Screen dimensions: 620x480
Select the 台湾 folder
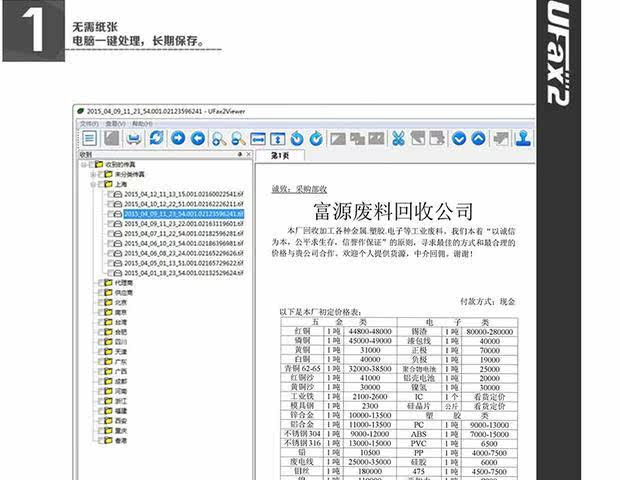pos(121,322)
